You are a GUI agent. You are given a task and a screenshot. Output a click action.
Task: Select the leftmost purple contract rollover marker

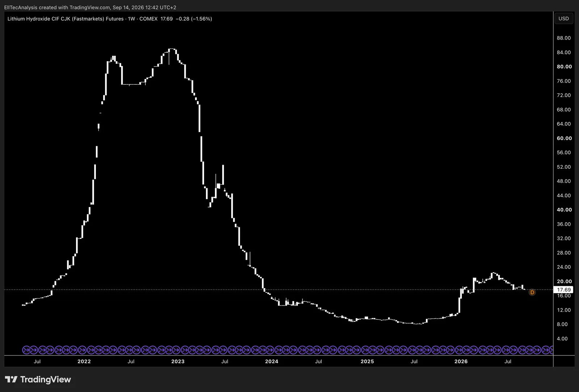(26, 350)
